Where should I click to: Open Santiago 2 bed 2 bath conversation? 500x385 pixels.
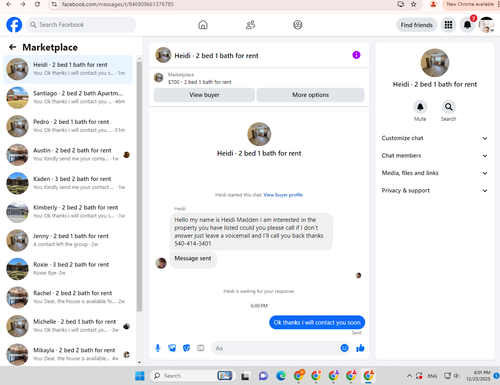pos(68,97)
